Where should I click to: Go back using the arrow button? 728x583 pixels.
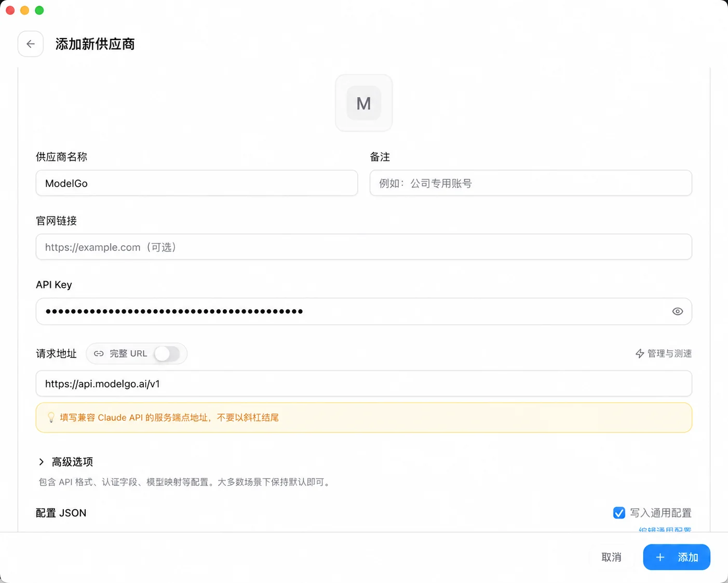point(31,44)
